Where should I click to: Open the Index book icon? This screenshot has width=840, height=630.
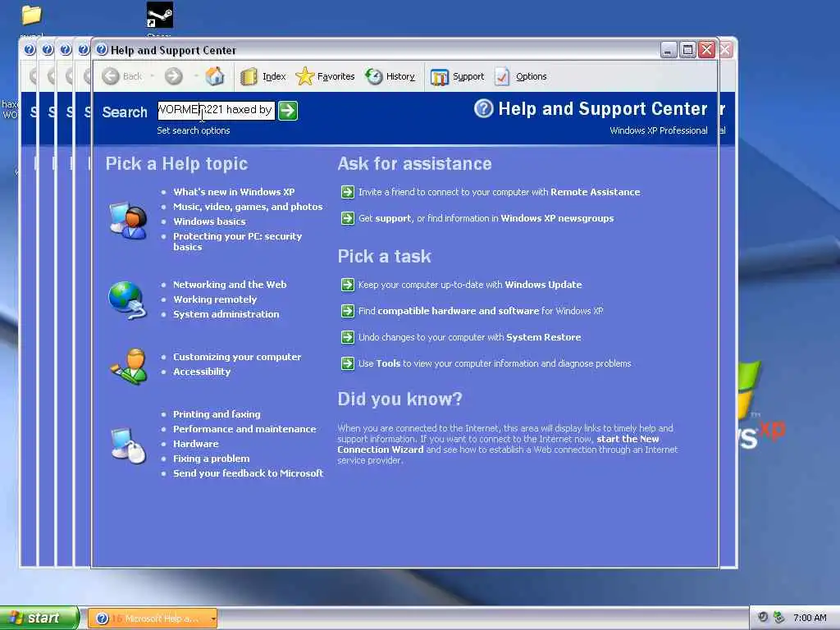[x=249, y=76]
